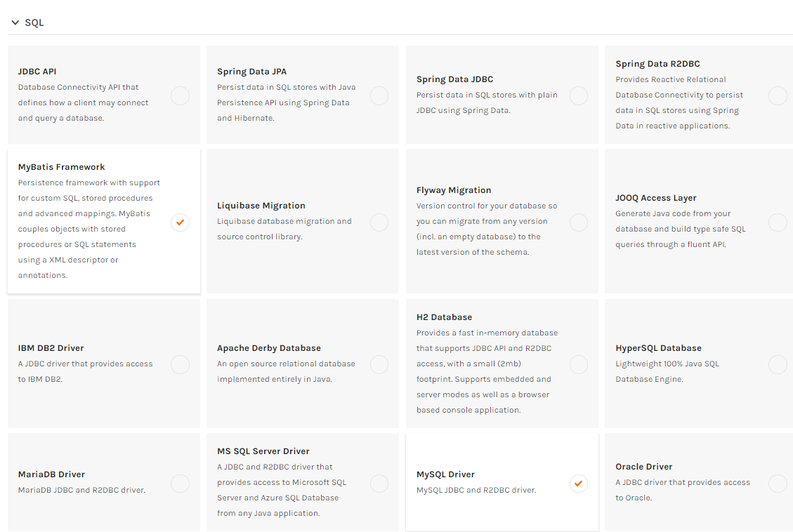This screenshot has width=793, height=532.
Task: Enable the H2 Database checkbox circle
Action: point(579,364)
